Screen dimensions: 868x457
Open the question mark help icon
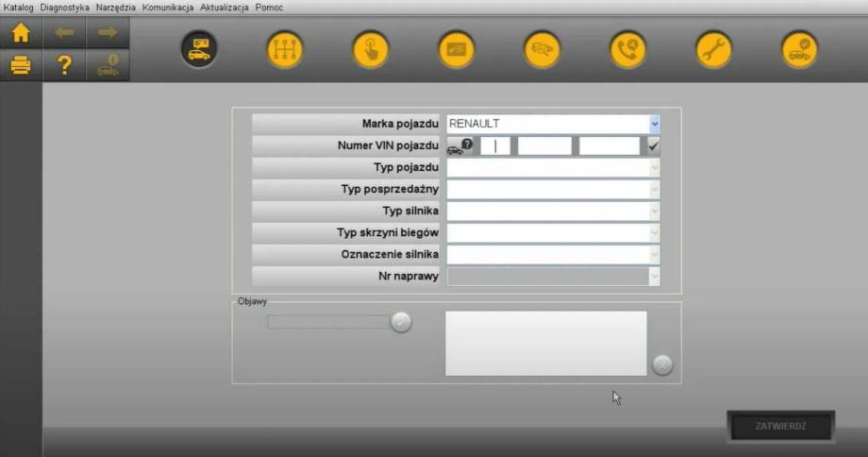click(64, 65)
